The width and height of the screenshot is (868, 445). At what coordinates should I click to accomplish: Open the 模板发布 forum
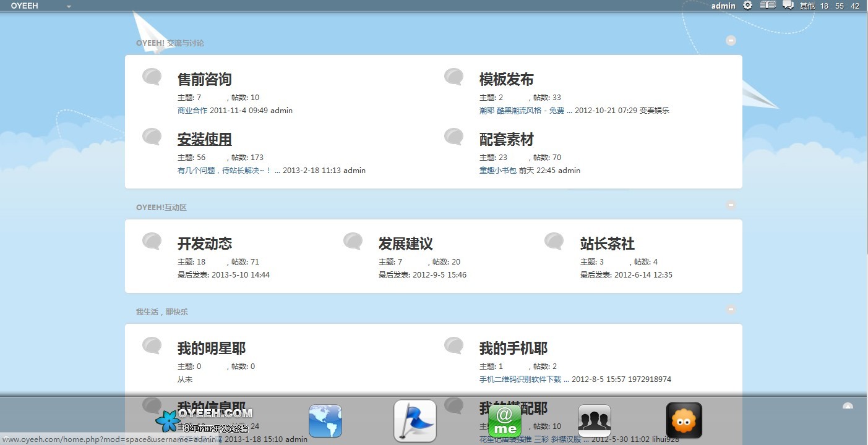point(506,79)
